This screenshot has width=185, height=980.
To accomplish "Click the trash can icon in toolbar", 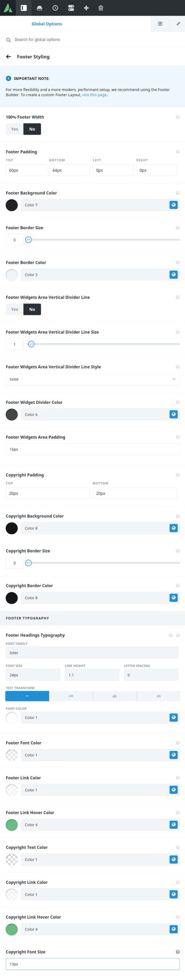I will click(x=101, y=8).
